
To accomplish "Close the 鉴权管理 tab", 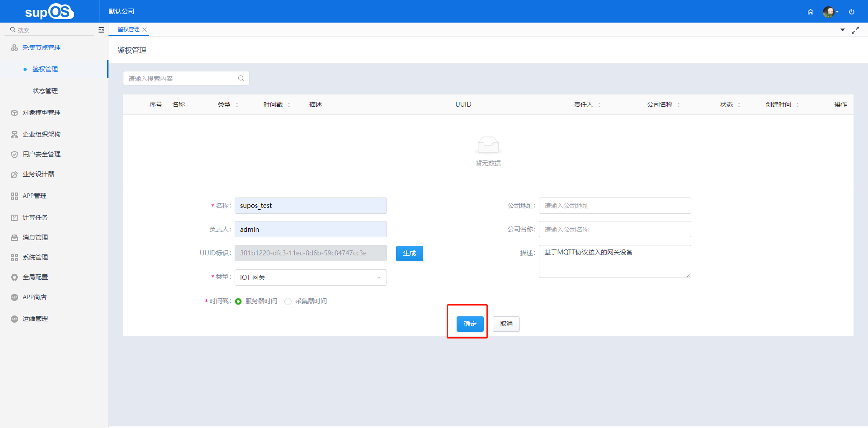I will (x=145, y=30).
